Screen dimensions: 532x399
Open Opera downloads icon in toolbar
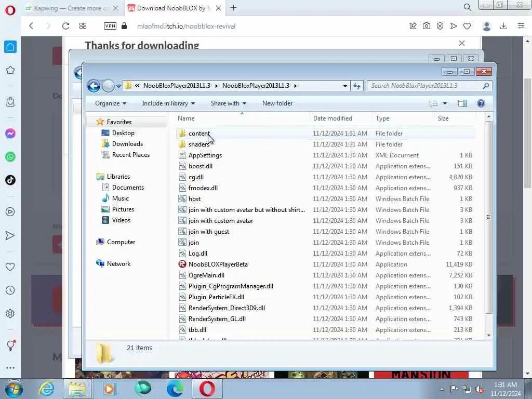504,26
